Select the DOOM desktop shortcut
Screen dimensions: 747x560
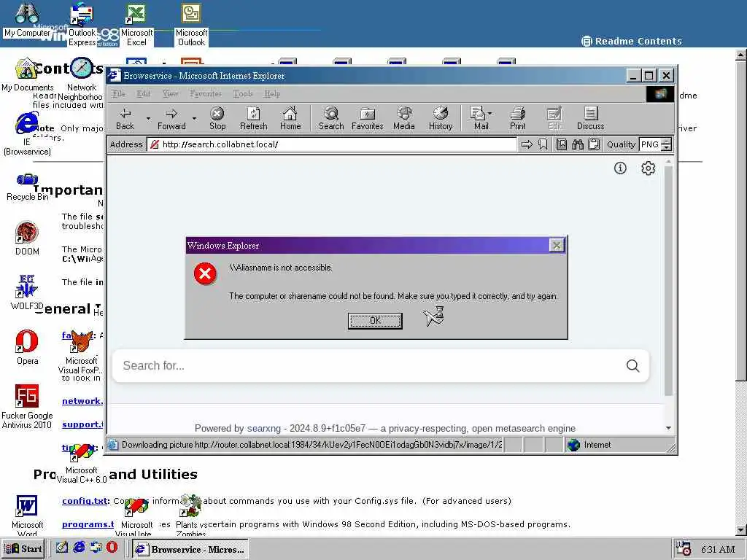click(27, 238)
